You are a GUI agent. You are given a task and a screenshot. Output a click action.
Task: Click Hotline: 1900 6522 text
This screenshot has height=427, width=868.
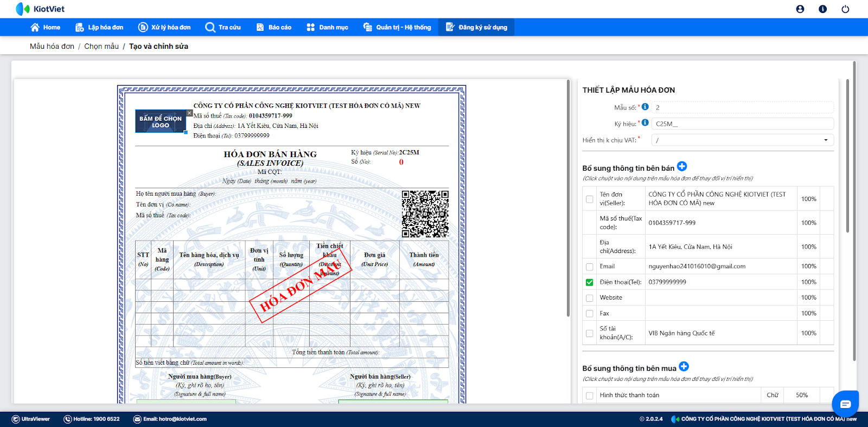pyautogui.click(x=97, y=419)
